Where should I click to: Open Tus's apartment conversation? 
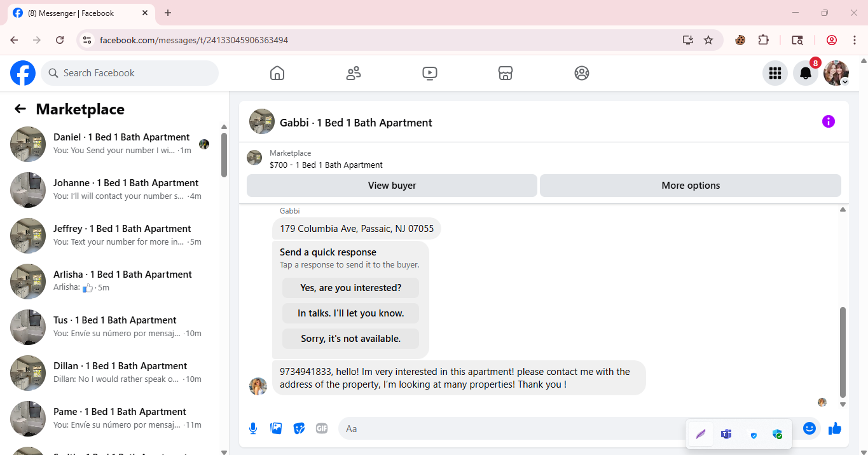pyautogui.click(x=111, y=327)
